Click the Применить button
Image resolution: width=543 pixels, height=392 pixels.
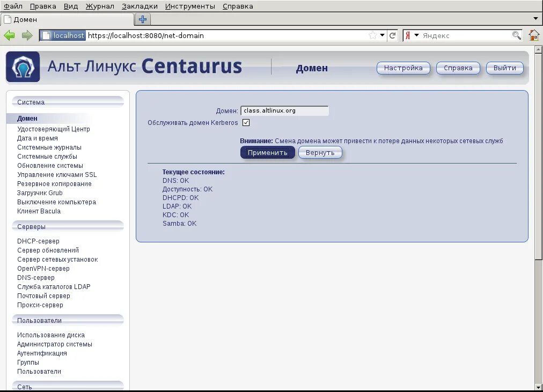(267, 153)
